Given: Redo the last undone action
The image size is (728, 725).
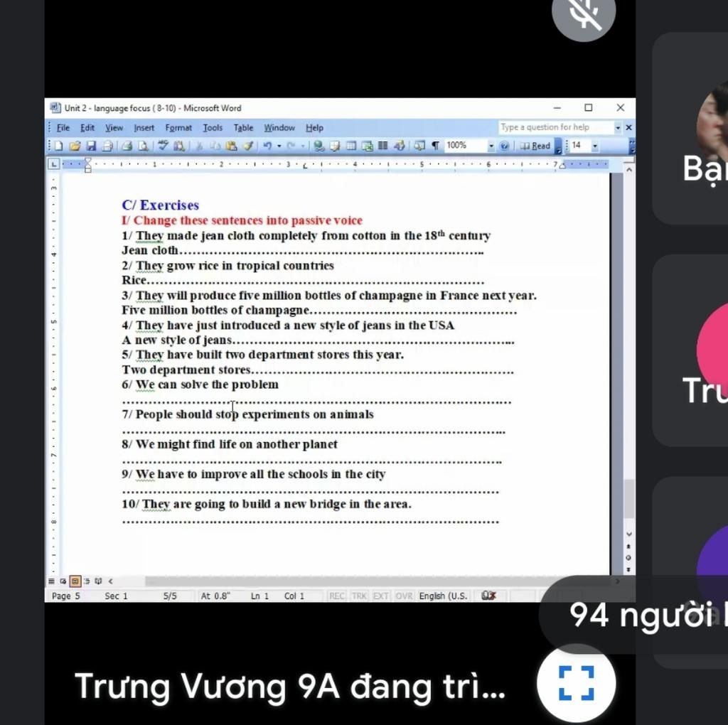Looking at the screenshot, I should (291, 146).
